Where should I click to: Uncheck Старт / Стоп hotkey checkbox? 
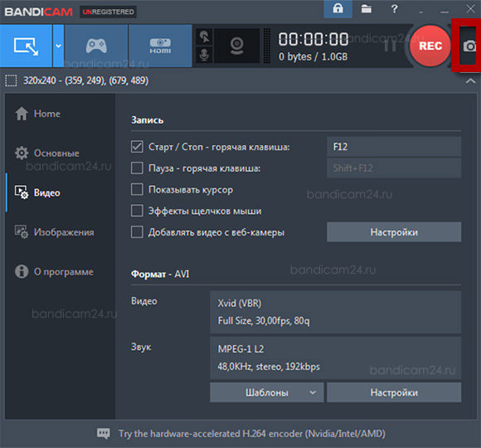[137, 147]
